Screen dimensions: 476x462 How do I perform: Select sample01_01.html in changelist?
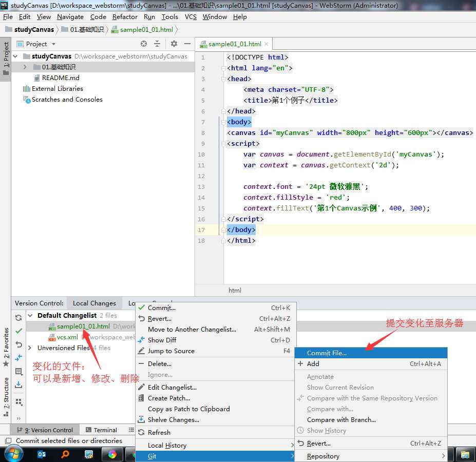(x=83, y=326)
